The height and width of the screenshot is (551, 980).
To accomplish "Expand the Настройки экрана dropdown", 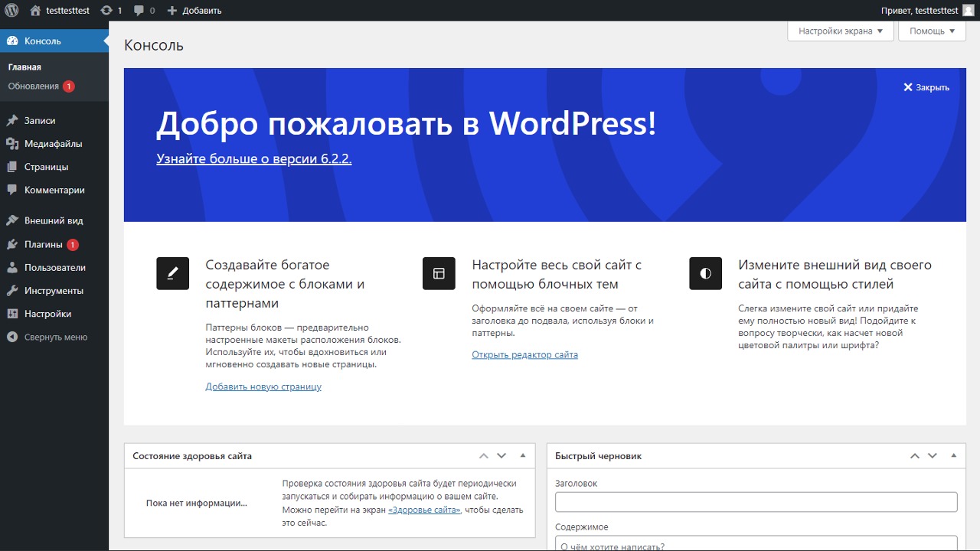I will click(840, 31).
